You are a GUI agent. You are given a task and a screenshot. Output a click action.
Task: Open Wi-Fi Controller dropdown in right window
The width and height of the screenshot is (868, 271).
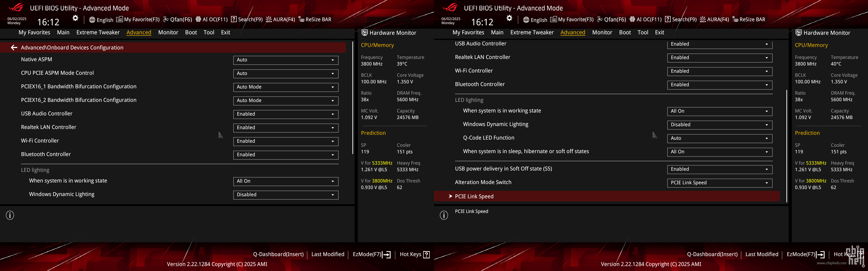[x=720, y=71]
